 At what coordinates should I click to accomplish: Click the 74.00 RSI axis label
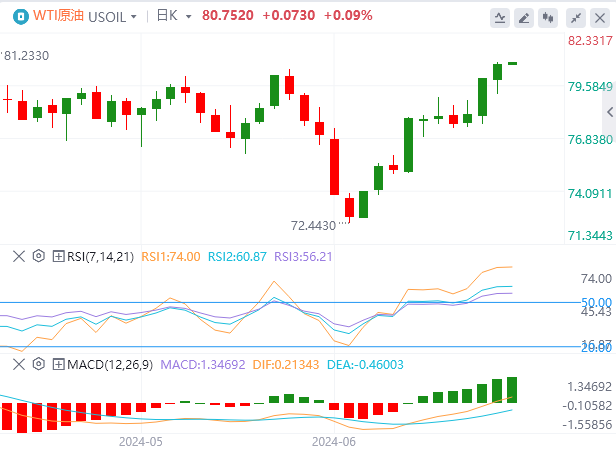point(596,279)
